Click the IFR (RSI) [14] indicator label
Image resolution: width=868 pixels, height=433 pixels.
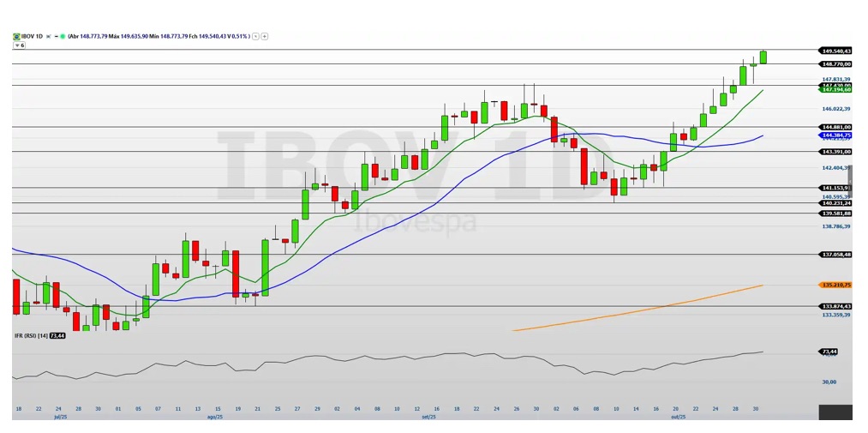tap(30, 335)
